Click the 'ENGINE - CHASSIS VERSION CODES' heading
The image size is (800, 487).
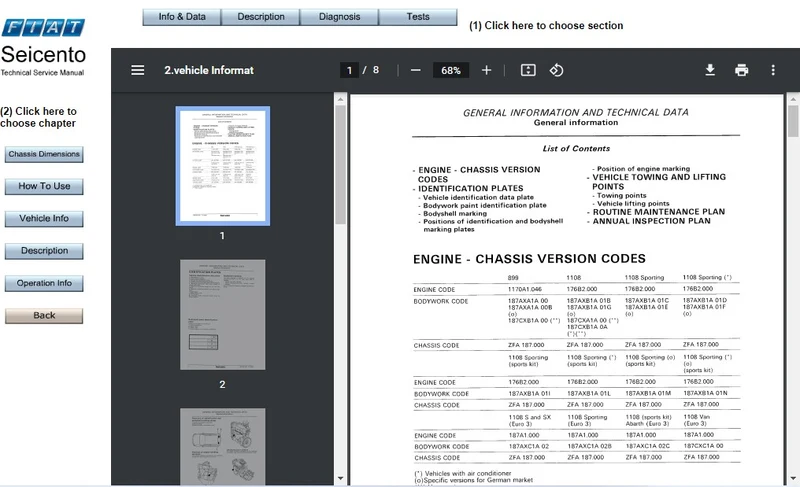click(529, 259)
